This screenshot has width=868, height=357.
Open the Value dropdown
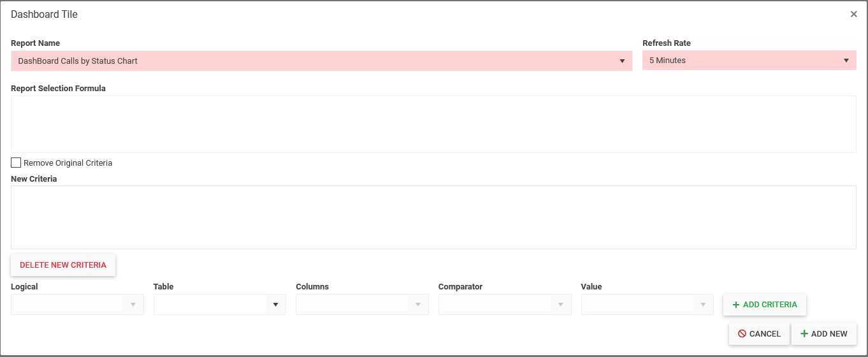click(703, 305)
